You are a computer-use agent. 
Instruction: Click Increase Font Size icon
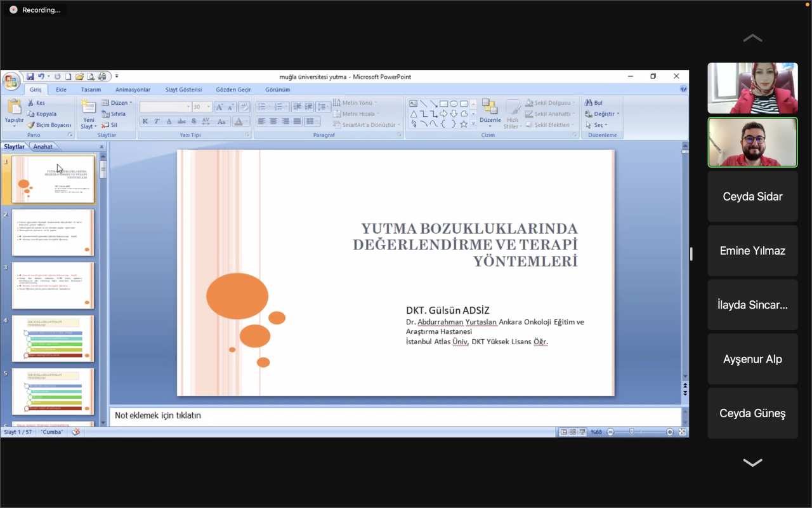click(x=219, y=107)
